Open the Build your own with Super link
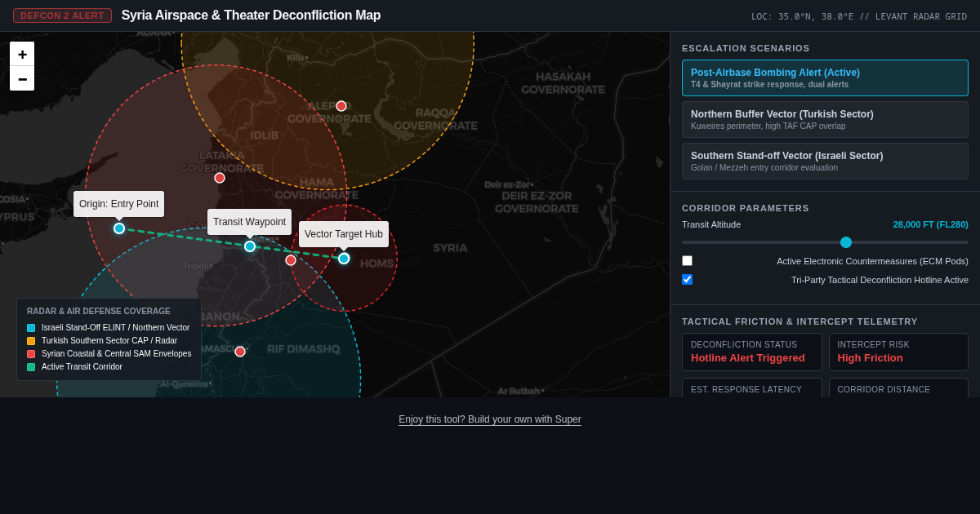The image size is (980, 514). click(490, 419)
